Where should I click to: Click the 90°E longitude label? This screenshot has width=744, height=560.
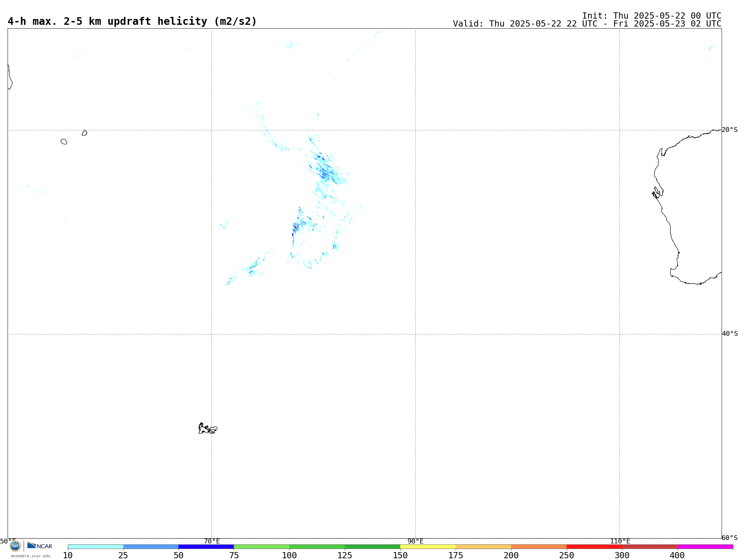tap(415, 541)
